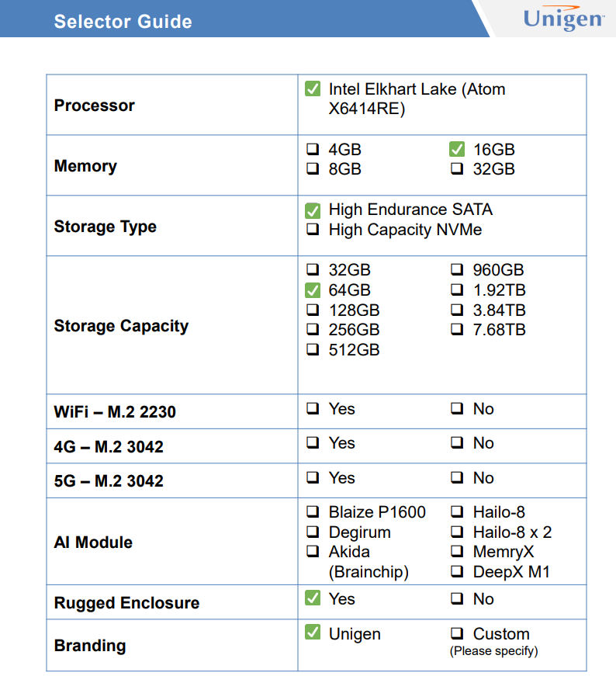Uncheck the 16GB memory option
The image size is (616, 676).
point(457,150)
